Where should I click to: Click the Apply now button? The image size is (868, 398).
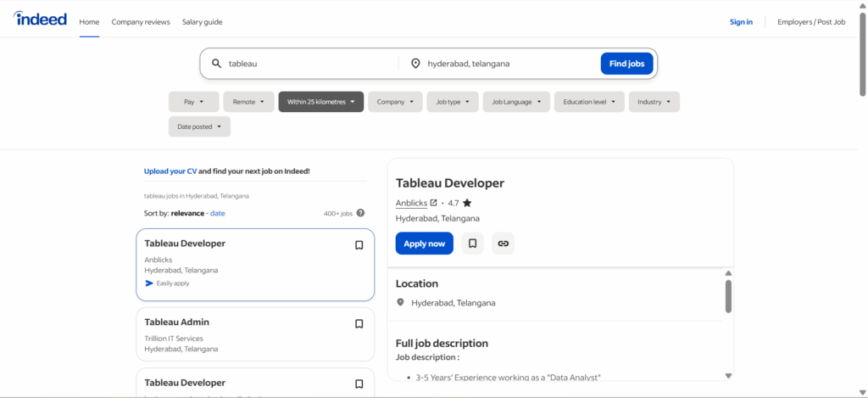424,244
